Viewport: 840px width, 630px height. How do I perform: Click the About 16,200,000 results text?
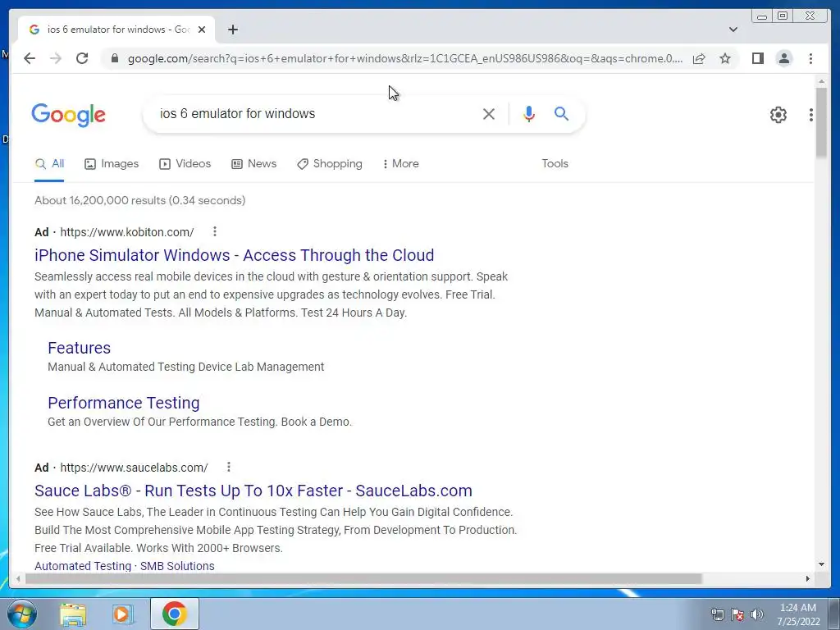tap(139, 200)
